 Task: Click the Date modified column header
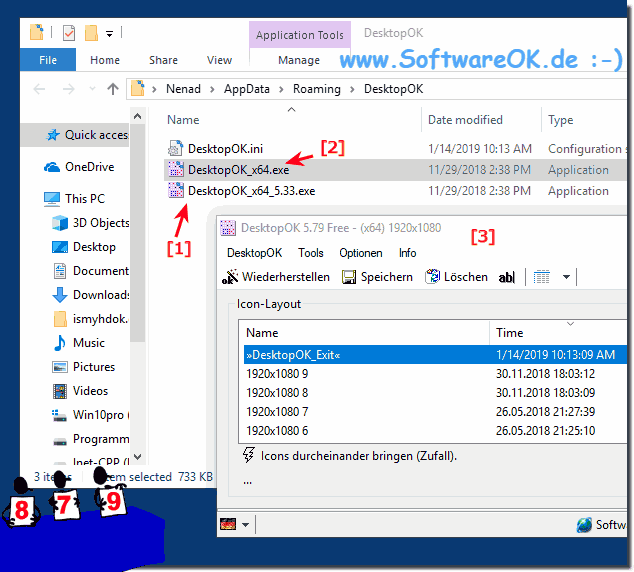point(482,120)
